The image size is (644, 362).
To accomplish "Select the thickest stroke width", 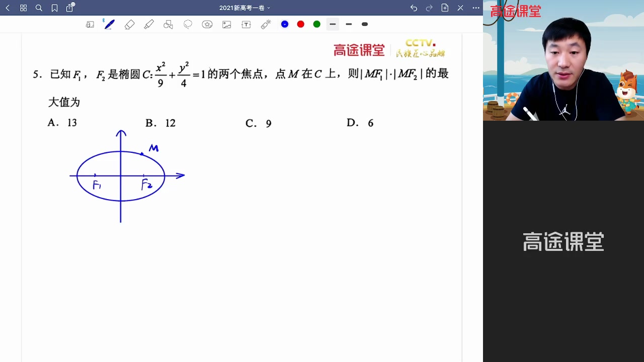I will [x=365, y=24].
